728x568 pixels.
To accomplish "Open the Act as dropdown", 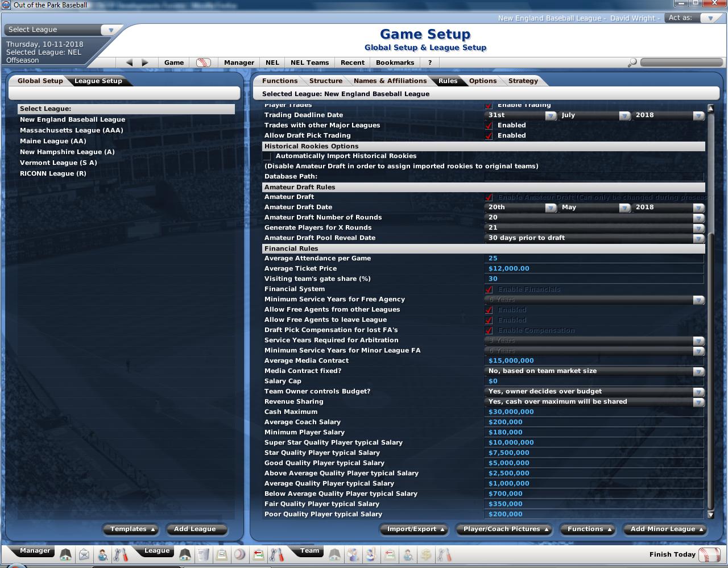I will point(694,18).
